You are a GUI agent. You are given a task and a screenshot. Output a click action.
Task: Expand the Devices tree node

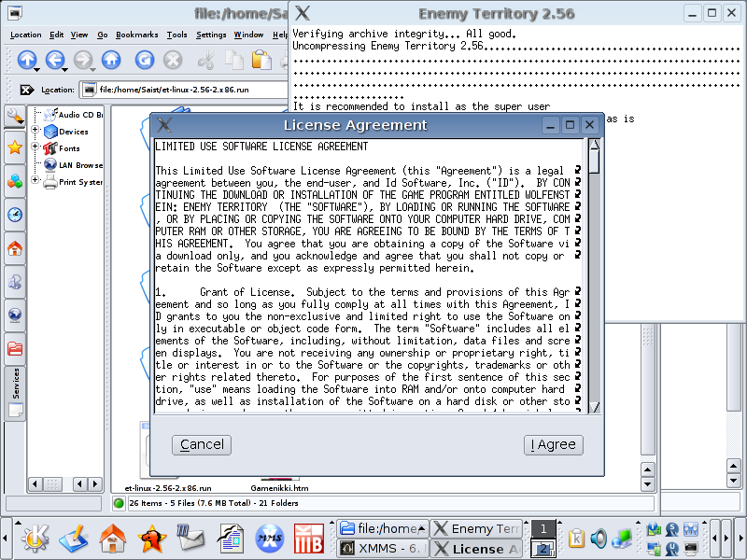coord(35,132)
